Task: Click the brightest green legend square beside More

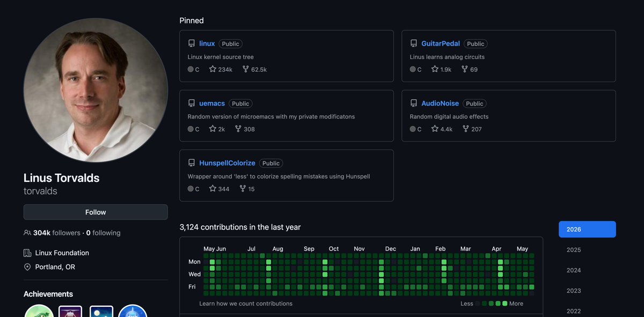Action: coord(504,304)
